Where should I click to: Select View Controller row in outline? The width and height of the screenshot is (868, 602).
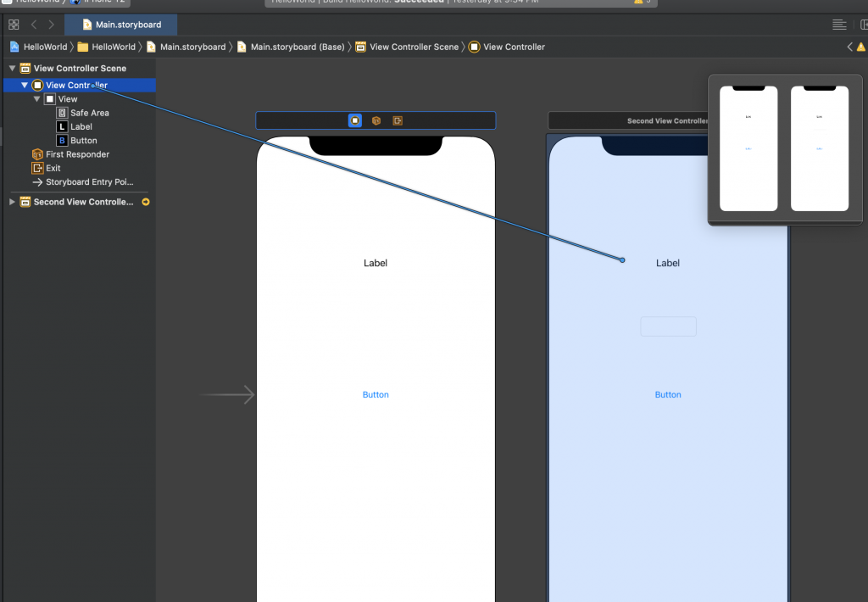(80, 86)
